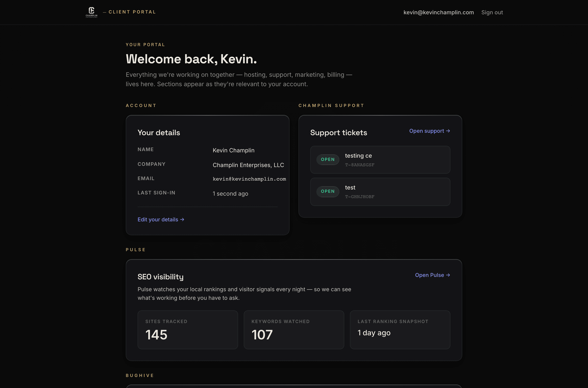Click the Welcome back, Kevin heading
The width and height of the screenshot is (588, 388).
[191, 59]
